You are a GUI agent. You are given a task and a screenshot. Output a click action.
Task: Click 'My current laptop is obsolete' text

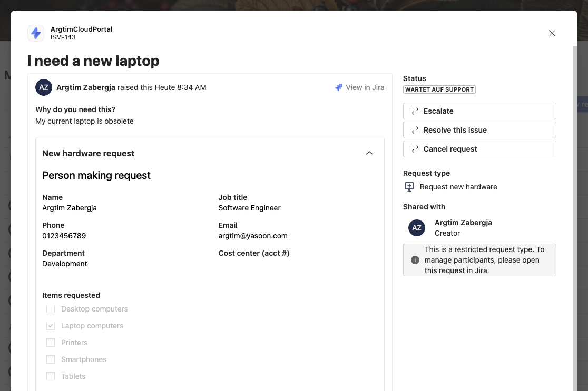click(x=84, y=121)
